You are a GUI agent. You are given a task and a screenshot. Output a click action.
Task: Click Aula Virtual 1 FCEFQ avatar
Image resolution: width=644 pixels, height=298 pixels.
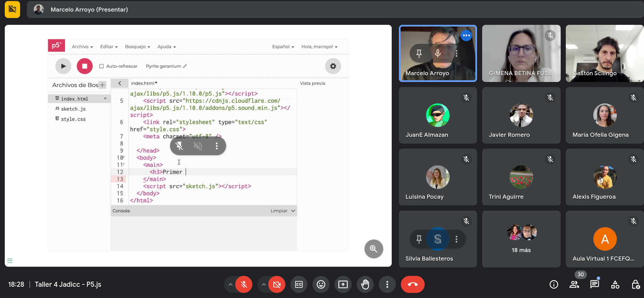[x=605, y=239]
